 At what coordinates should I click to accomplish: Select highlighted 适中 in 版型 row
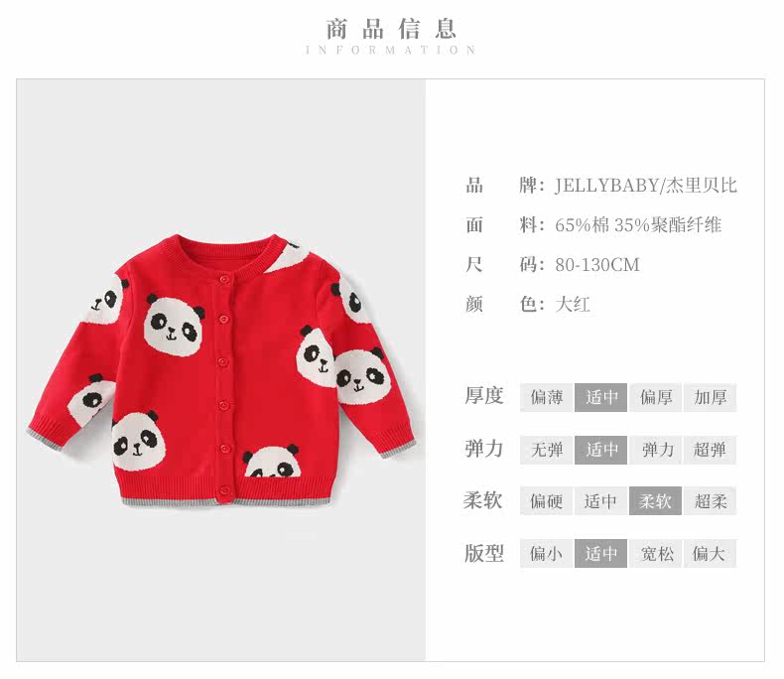click(600, 554)
